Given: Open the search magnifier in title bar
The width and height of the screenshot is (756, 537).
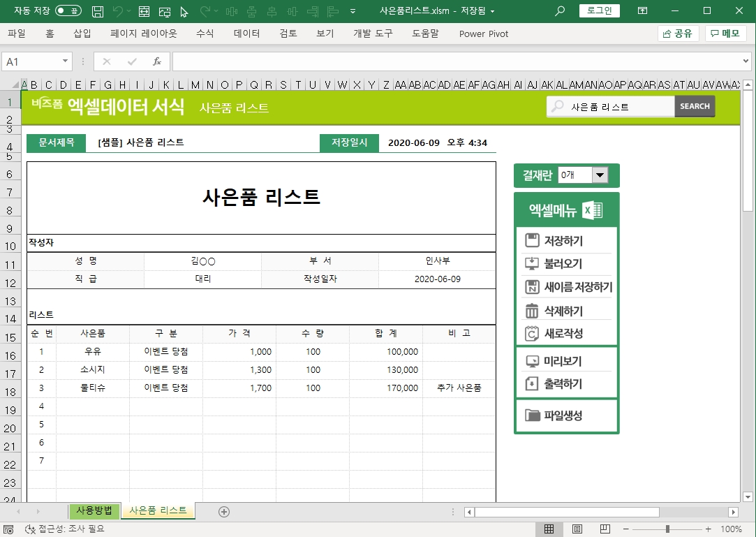Looking at the screenshot, I should point(559,11).
